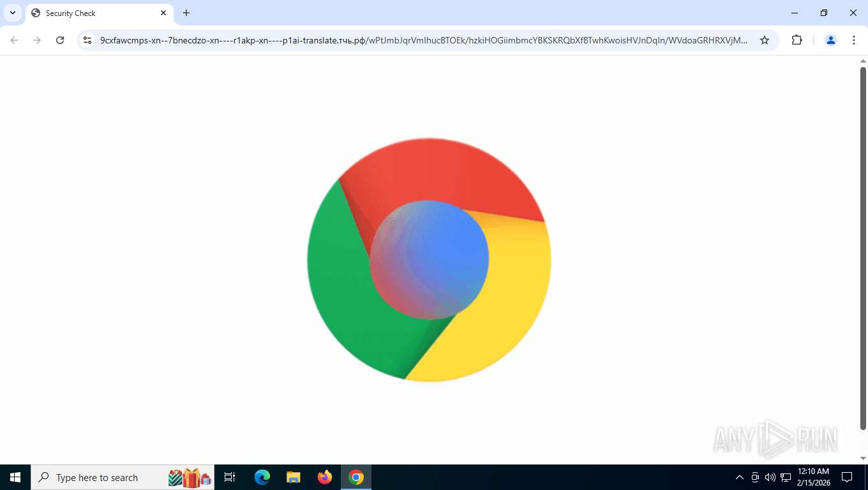The width and height of the screenshot is (868, 490).
Task: Click the scrollbar down arrow
Action: 863,459
